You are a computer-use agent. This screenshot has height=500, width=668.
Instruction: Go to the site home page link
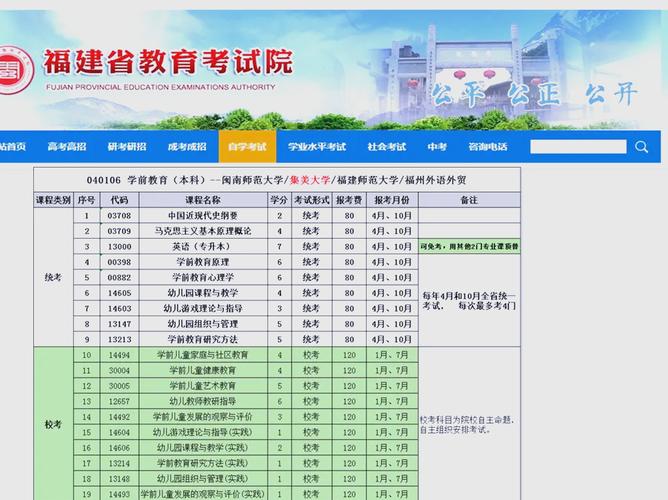13,147
